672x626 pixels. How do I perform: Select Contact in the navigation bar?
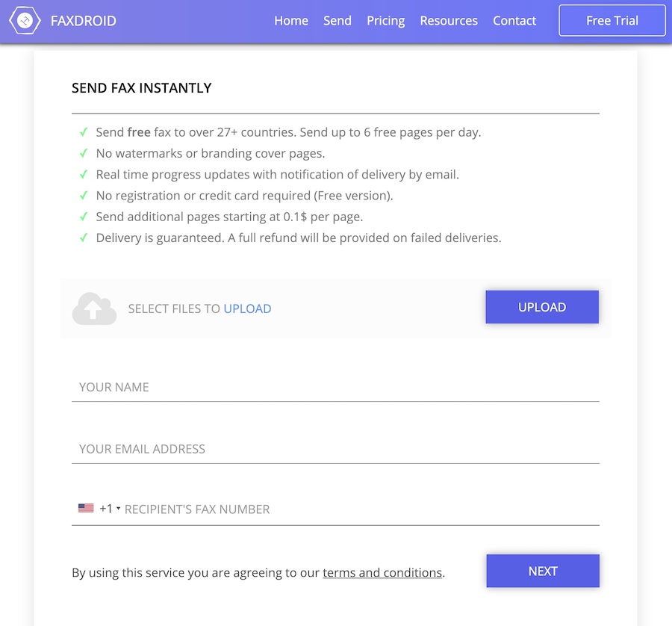(514, 21)
